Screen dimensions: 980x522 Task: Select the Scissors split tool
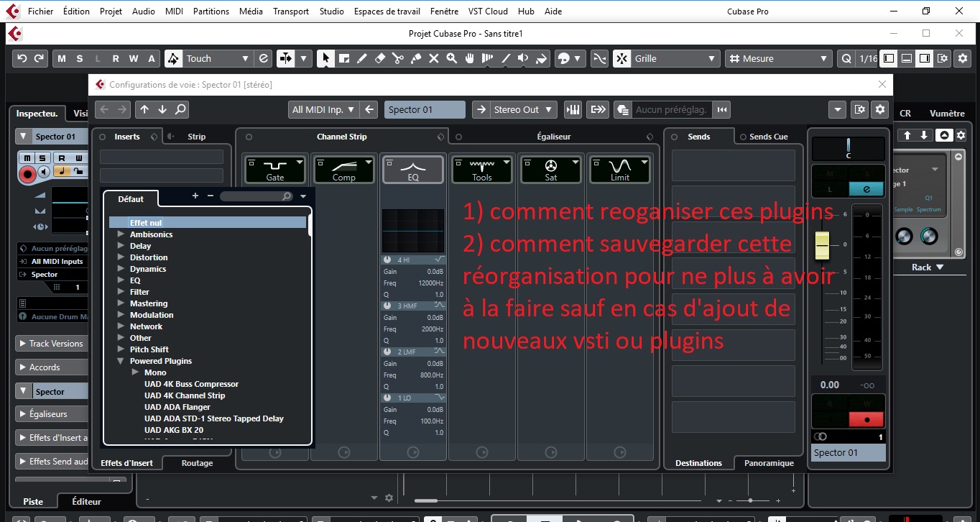pyautogui.click(x=397, y=58)
